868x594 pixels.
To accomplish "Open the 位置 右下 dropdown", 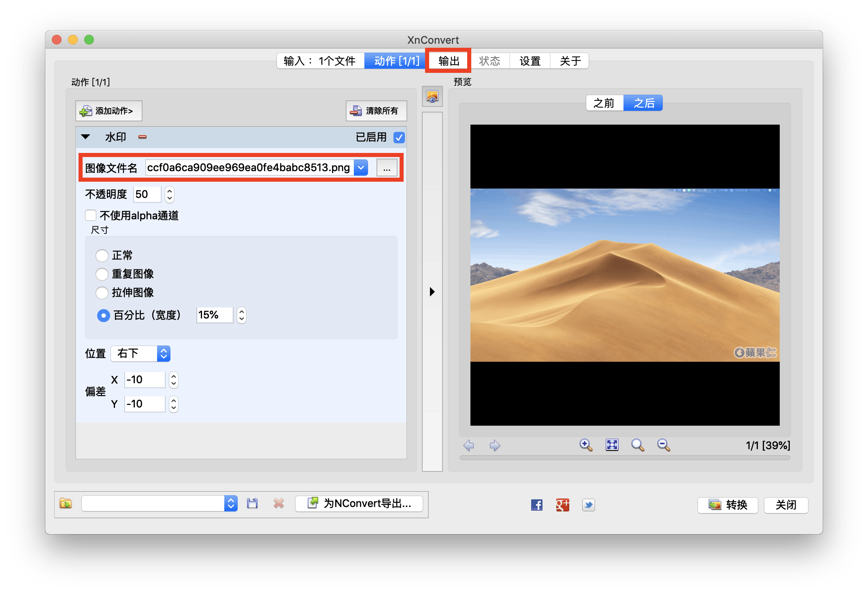I will tap(141, 354).
